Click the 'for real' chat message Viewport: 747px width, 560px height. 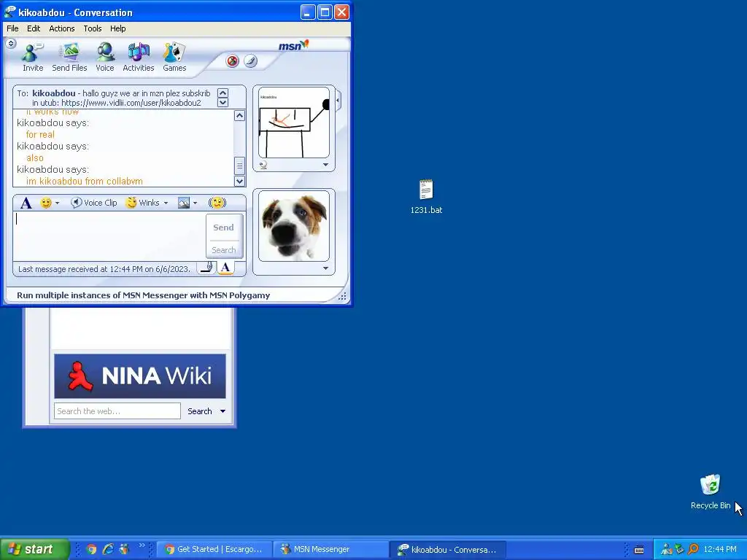(x=40, y=134)
